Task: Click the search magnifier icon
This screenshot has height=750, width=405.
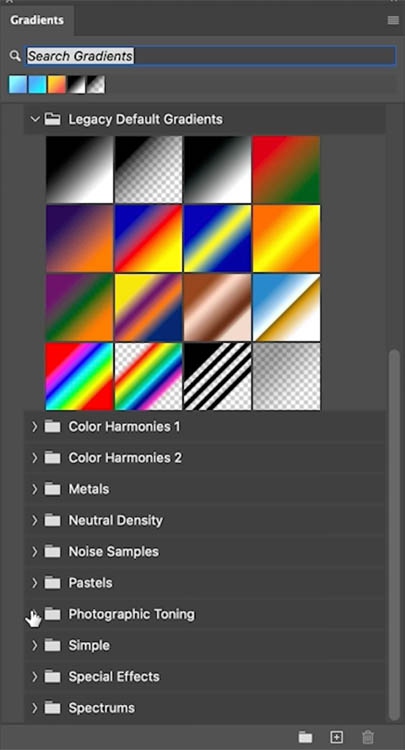Action: pos(14,56)
